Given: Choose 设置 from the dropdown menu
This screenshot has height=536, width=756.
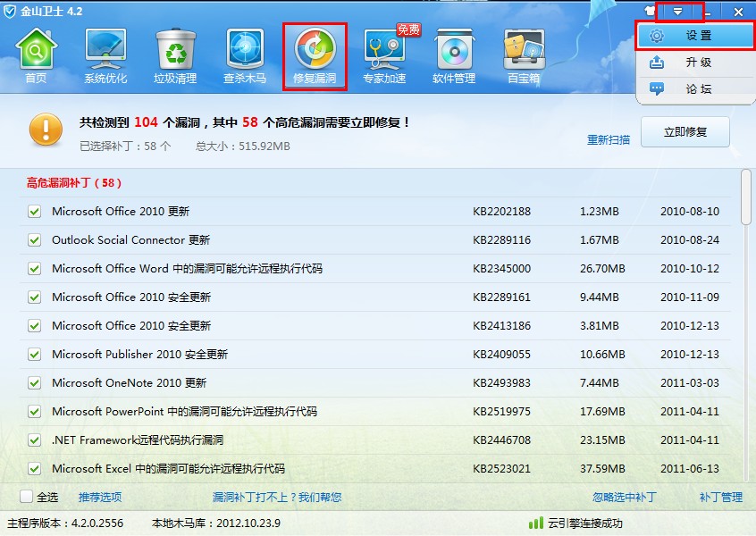Looking at the screenshot, I should pos(695,35).
